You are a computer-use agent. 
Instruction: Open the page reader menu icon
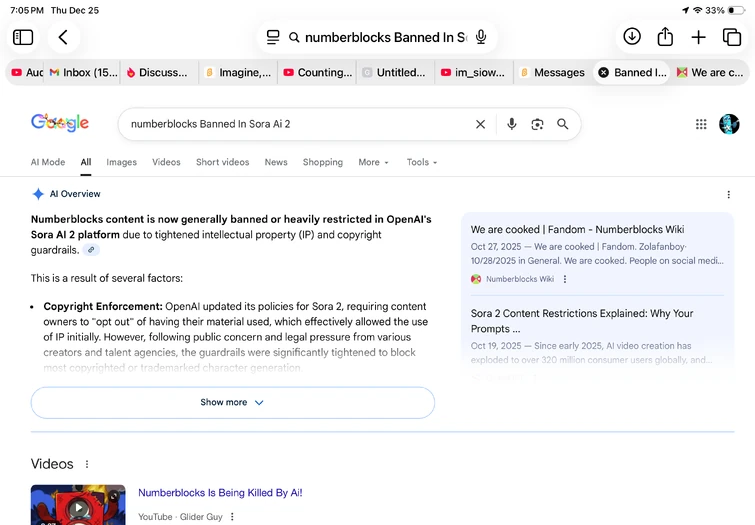[x=273, y=37]
